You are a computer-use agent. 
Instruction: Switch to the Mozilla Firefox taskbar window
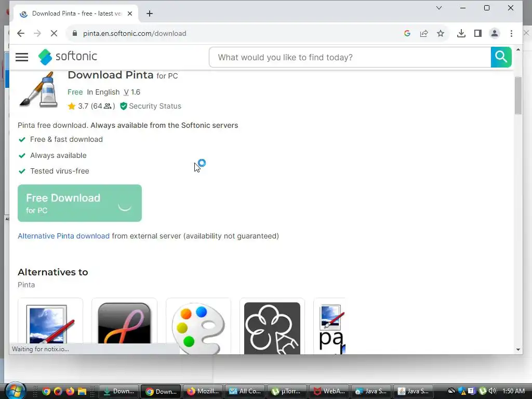click(x=203, y=391)
